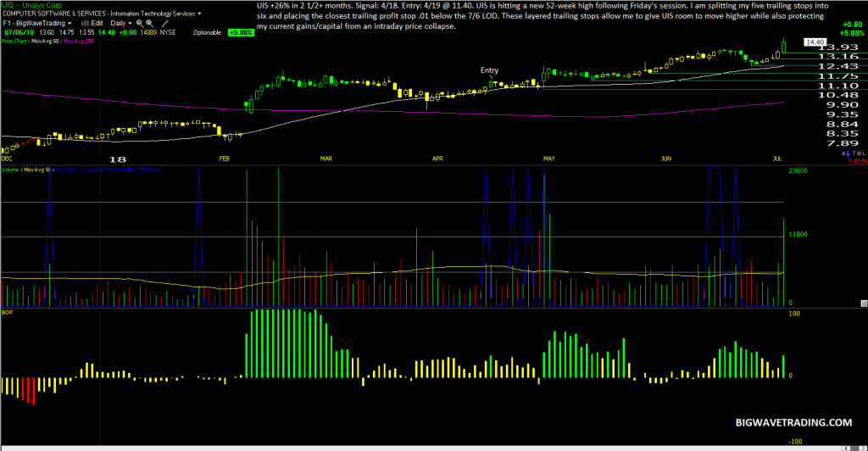Click the +0.80 change value at top right
The height and width of the screenshot is (451, 868).
click(x=852, y=25)
